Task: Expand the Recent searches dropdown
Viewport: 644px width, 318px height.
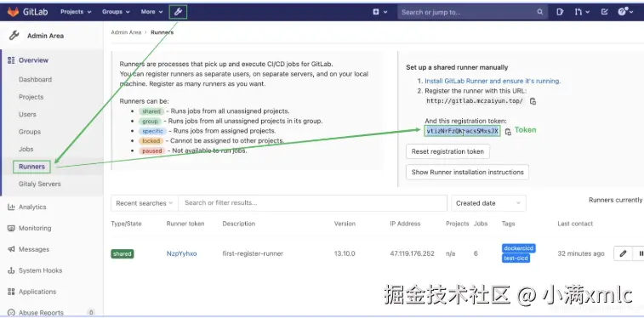Action: pos(144,203)
